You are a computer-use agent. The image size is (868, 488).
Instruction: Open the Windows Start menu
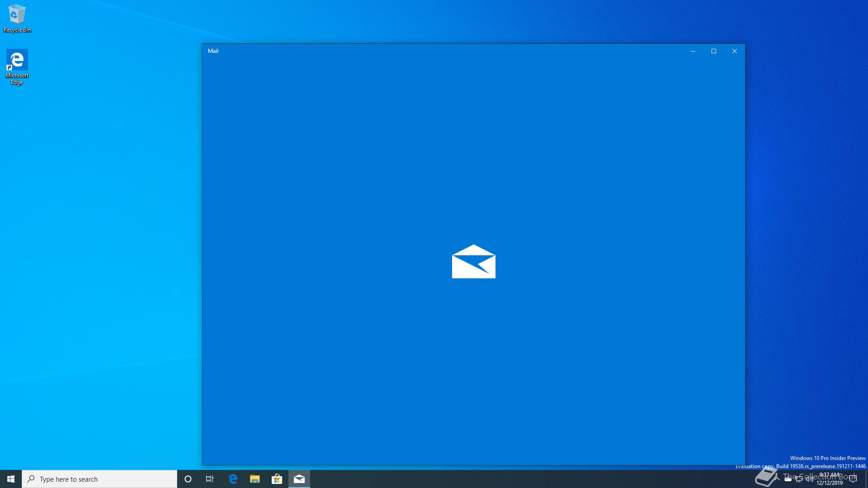(11, 479)
